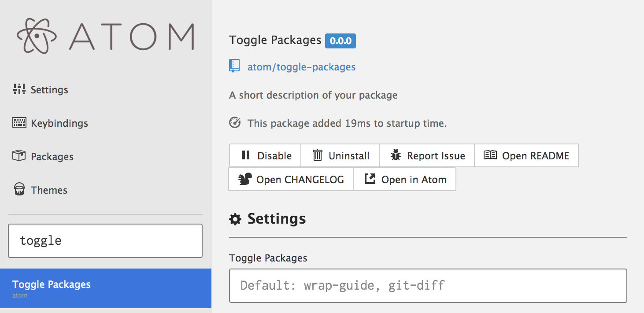The height and width of the screenshot is (313, 644).
Task: Open the atom/toggle-packages repository link
Action: coord(301,67)
